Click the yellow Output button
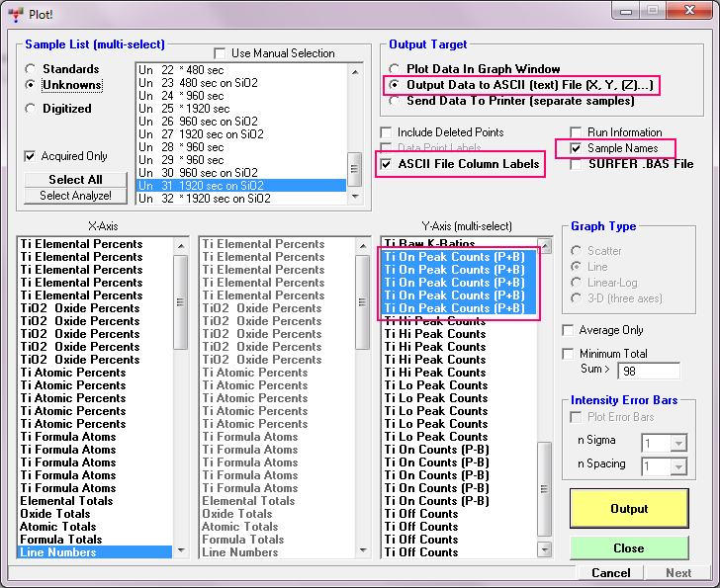Image resolution: width=720 pixels, height=588 pixels. pyautogui.click(x=629, y=509)
